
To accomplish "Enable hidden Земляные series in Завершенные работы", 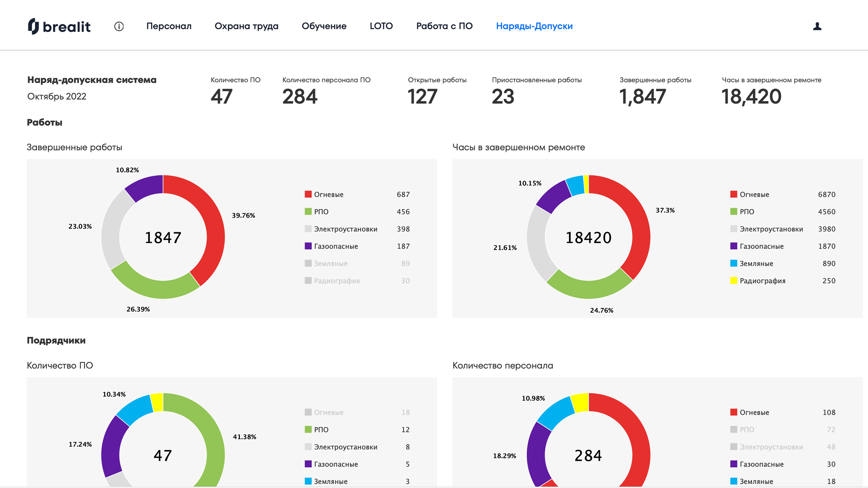I will pos(330,264).
